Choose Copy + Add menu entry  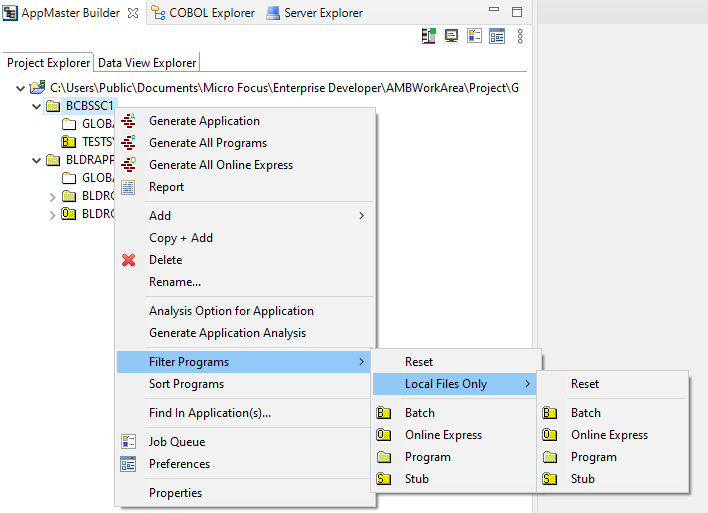(246, 238)
